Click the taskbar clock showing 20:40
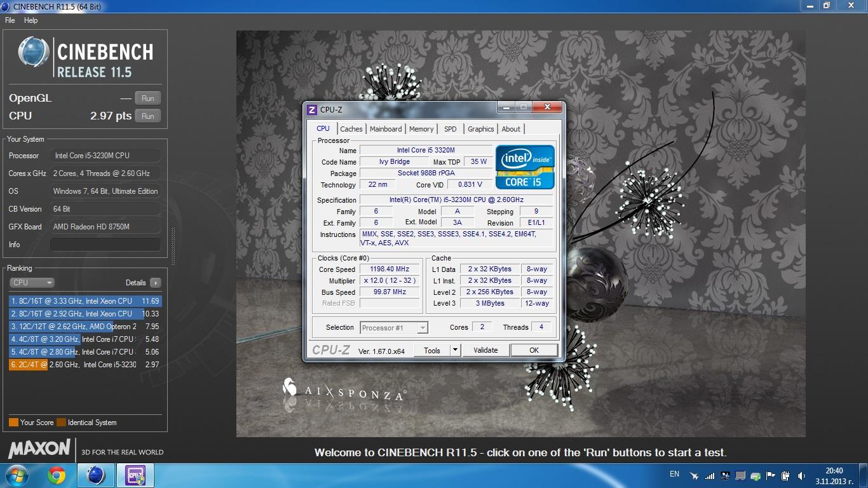 [x=834, y=475]
